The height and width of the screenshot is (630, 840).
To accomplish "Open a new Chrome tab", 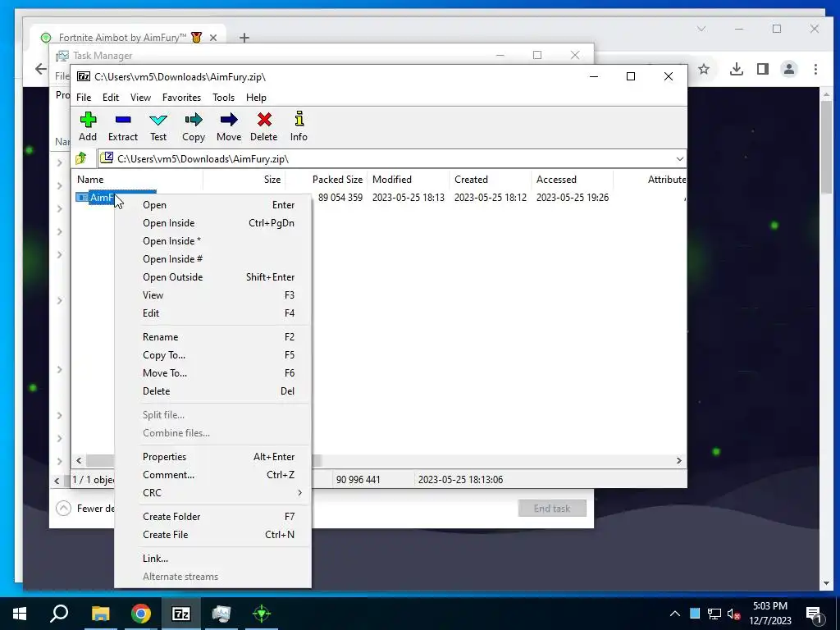I will point(244,38).
